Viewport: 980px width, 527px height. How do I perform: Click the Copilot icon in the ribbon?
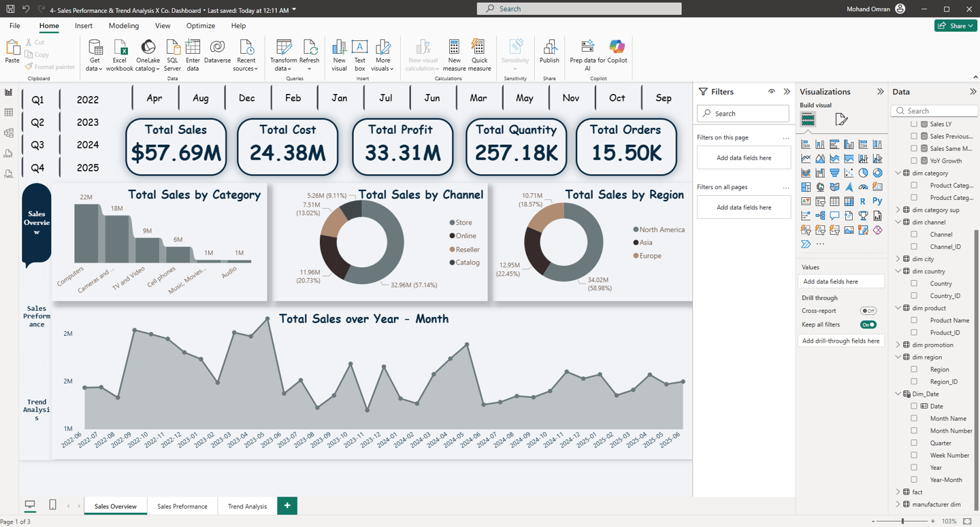[x=617, y=47]
